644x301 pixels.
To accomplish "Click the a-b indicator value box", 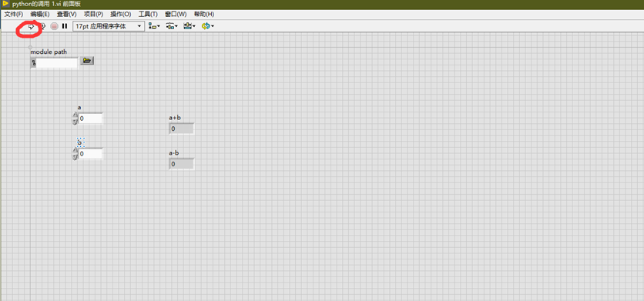I will point(181,164).
